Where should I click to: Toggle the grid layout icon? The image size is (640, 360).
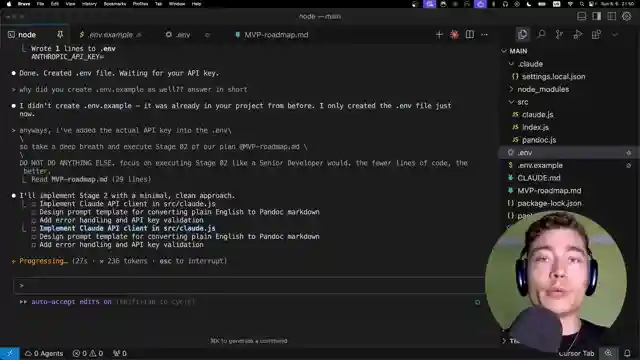click(x=611, y=16)
